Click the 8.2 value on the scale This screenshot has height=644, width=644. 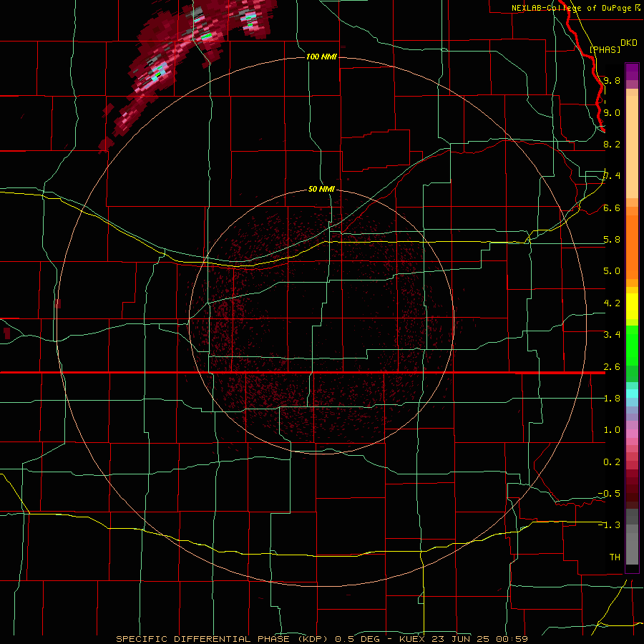(x=612, y=144)
